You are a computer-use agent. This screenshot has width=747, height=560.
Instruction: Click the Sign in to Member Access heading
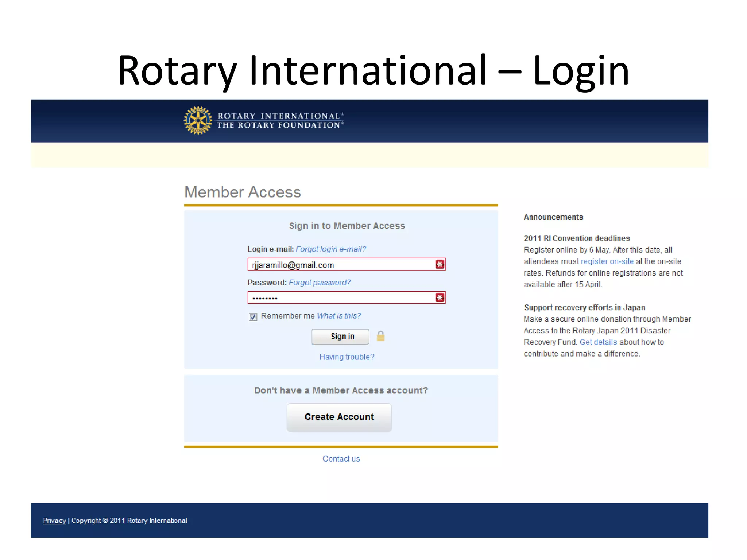click(x=347, y=226)
